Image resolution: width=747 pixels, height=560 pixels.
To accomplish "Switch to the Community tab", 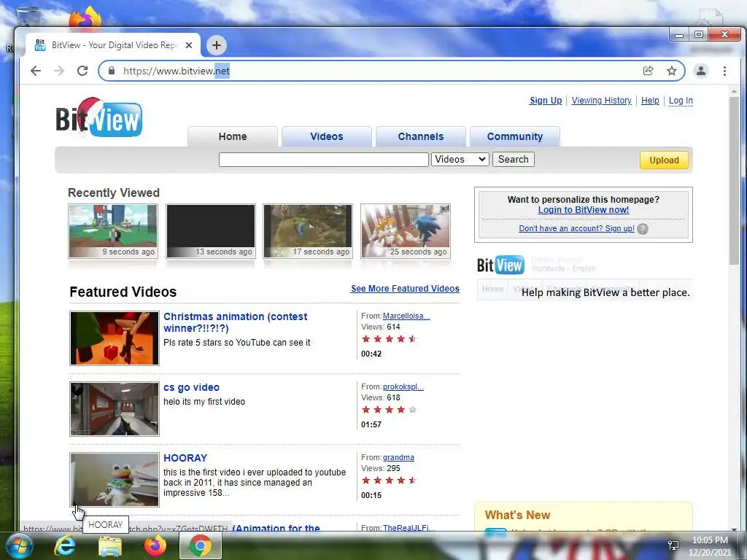I will click(515, 136).
